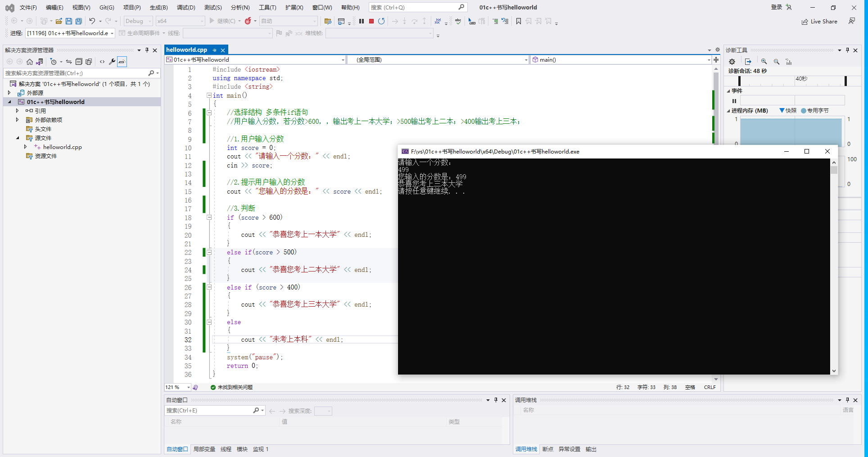Screen dimensions: 868x457
Task: Open the 生成(B) menu
Action: coord(158,7)
